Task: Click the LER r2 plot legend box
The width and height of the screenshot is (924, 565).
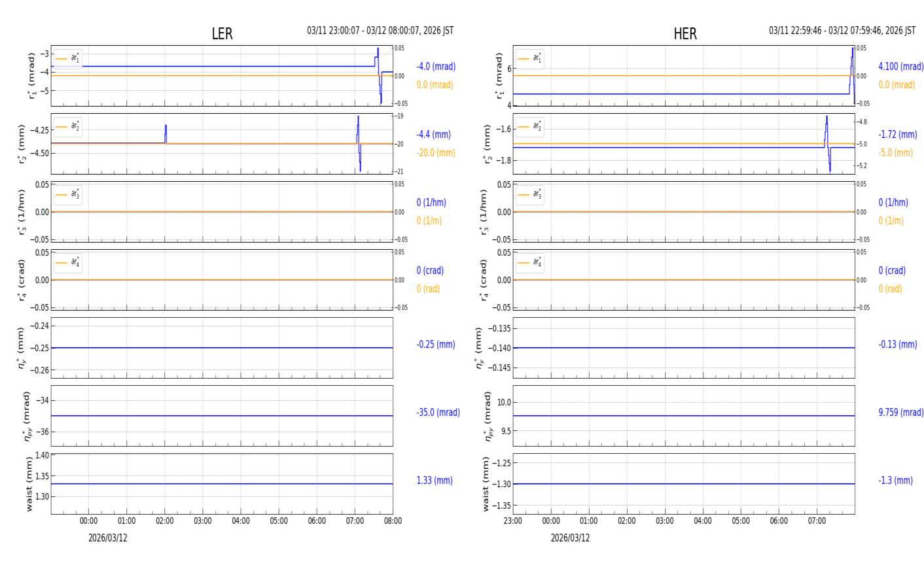Action: click(x=68, y=127)
